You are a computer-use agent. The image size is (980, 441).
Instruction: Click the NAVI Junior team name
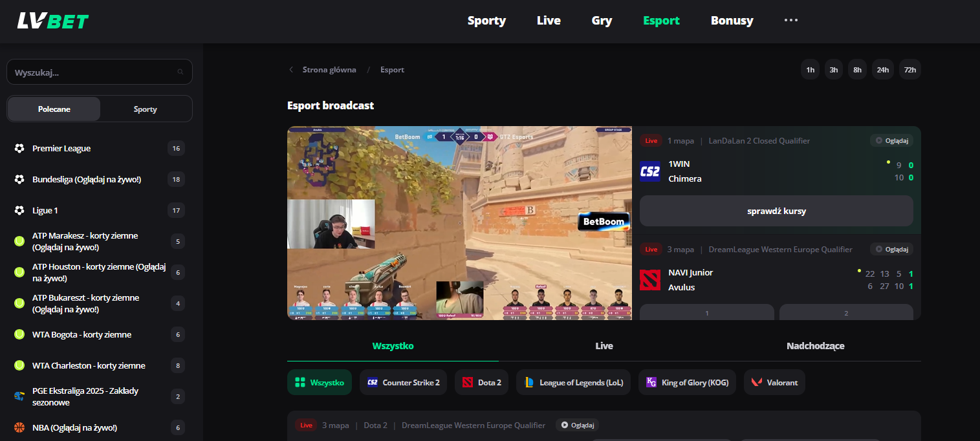tap(690, 273)
